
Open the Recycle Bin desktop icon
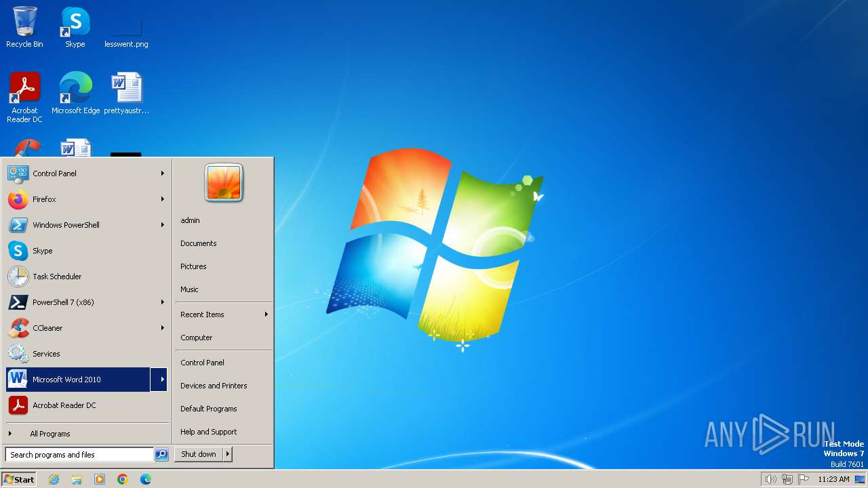tap(24, 28)
